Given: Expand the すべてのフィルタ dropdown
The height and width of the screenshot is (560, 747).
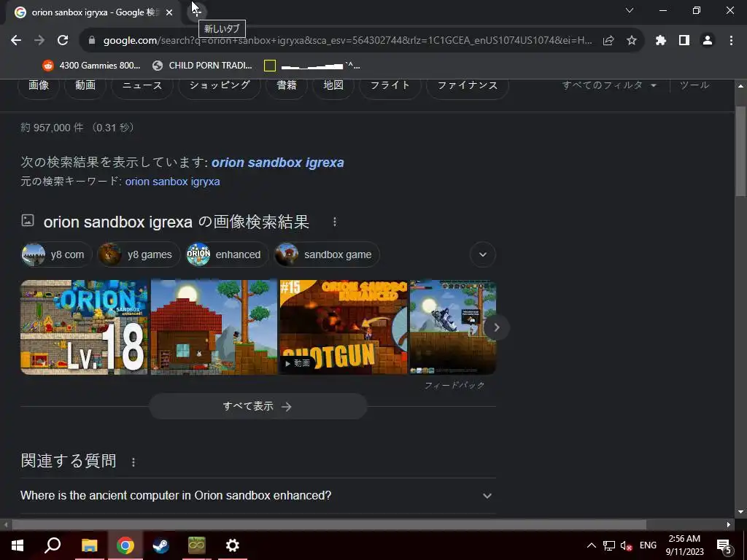Looking at the screenshot, I should 609,85.
